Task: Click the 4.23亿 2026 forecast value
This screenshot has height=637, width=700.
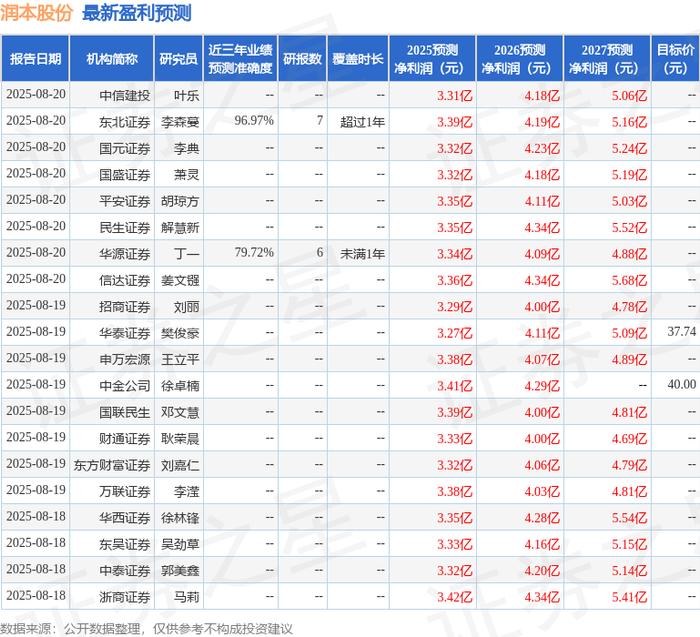Action: pos(542,148)
